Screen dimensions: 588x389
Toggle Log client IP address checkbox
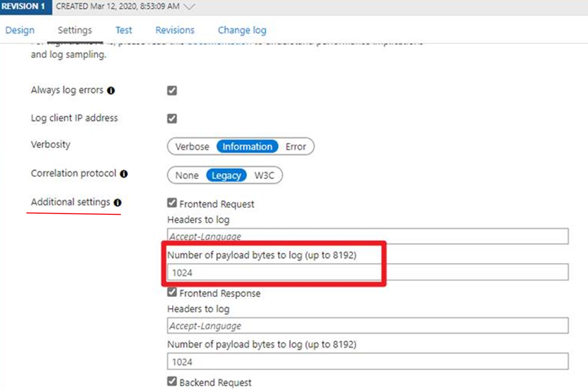pos(172,118)
